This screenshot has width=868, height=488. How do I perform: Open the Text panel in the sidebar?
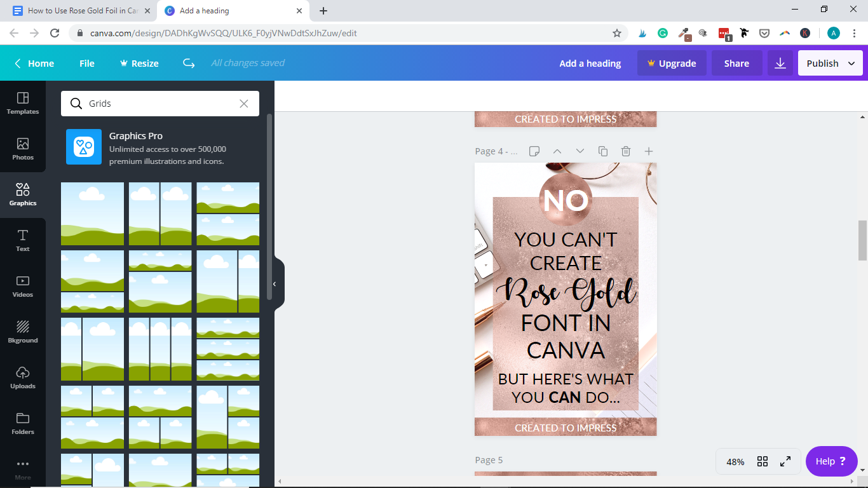pos(23,240)
